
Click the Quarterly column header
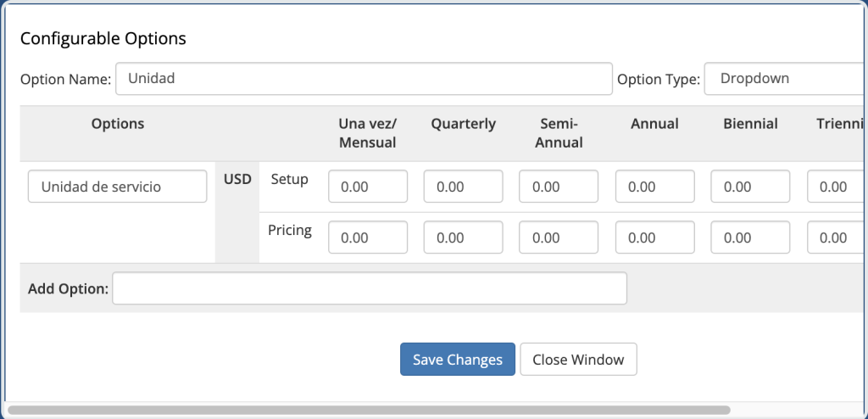point(464,124)
